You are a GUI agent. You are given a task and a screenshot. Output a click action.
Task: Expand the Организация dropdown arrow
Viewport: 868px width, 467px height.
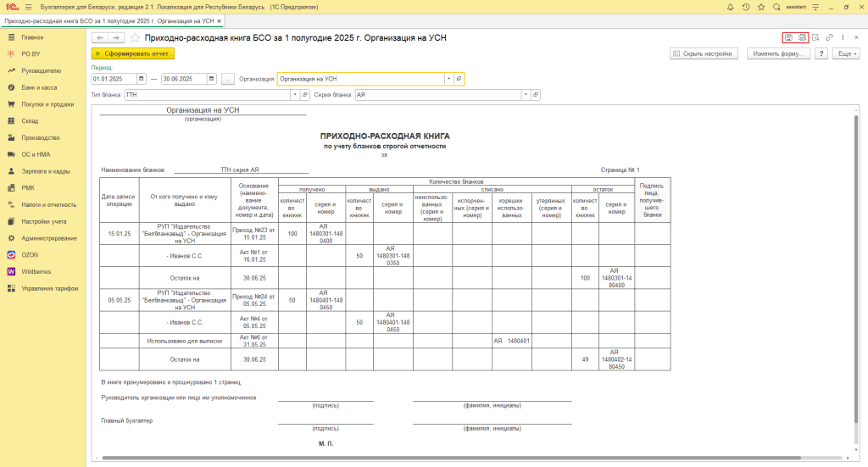pyautogui.click(x=448, y=79)
